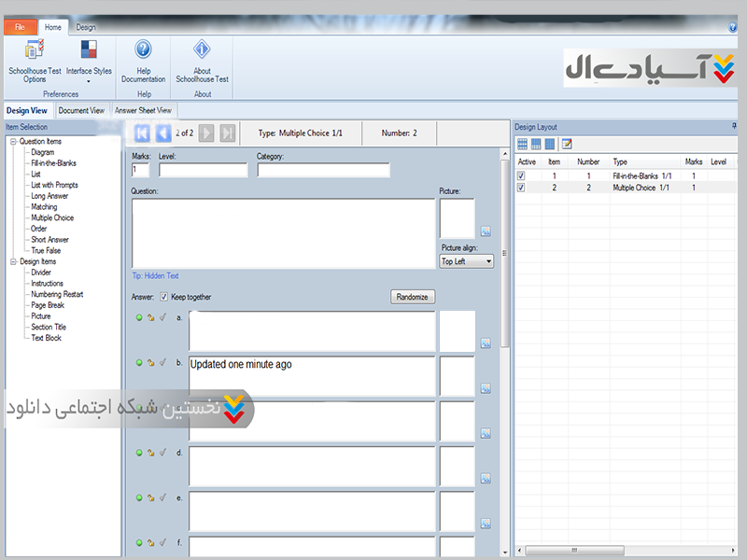The image size is (747, 560).
Task: Collapse the Question Items tree node
Action: point(13,142)
